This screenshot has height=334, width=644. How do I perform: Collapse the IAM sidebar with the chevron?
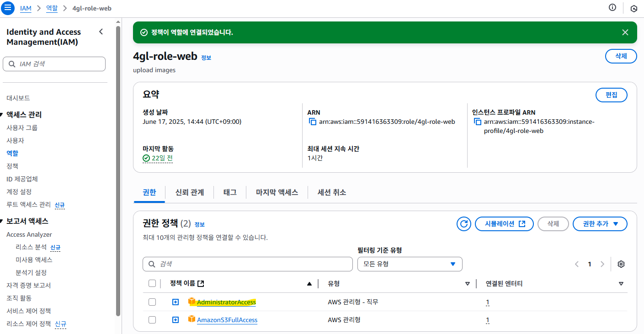pos(101,32)
